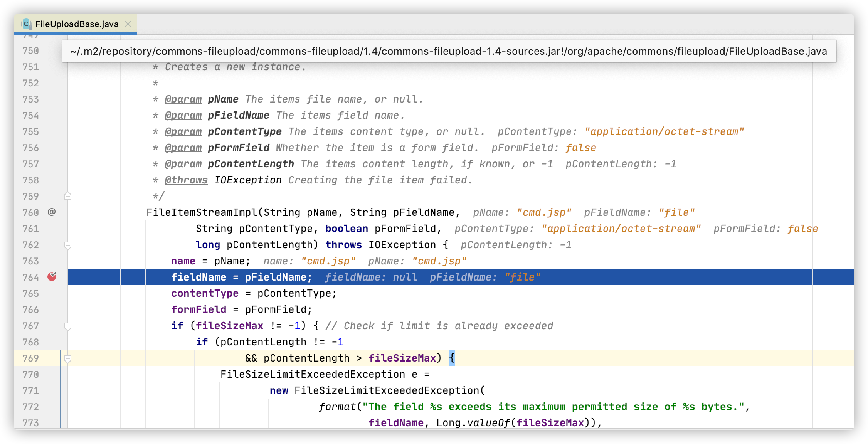Select the FileUploadBase.java editor tab
Image resolution: width=868 pixels, height=444 pixels.
pos(77,24)
